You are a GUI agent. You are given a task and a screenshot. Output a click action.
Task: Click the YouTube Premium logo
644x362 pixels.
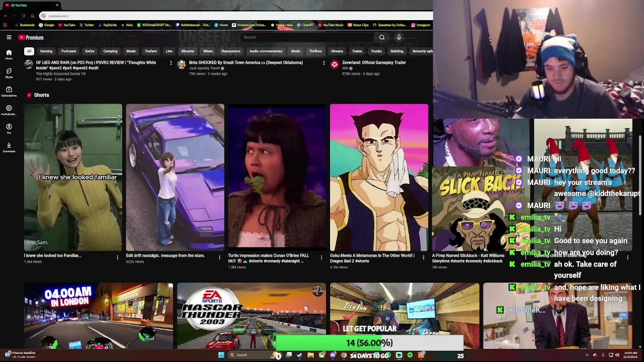coord(31,37)
